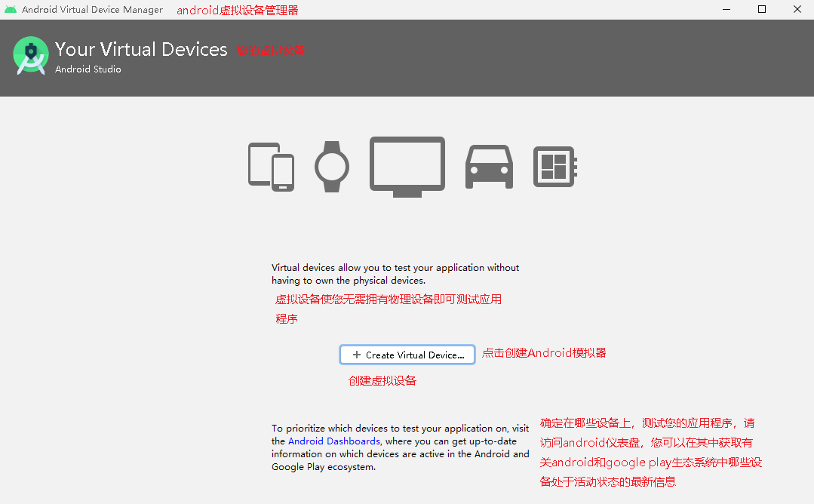The image size is (814, 504).
Task: Click the Create Virtual Device button
Action: point(407,355)
